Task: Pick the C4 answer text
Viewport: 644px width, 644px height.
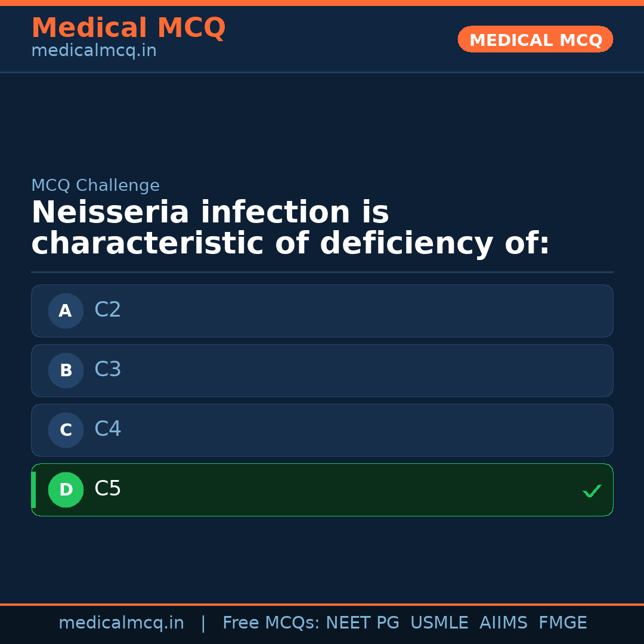Action: point(108,429)
